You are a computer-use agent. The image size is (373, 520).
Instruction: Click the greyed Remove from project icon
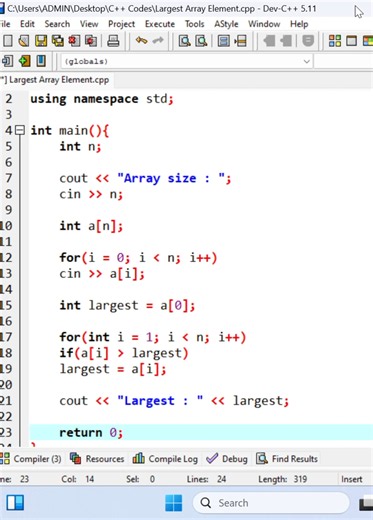(x=285, y=41)
